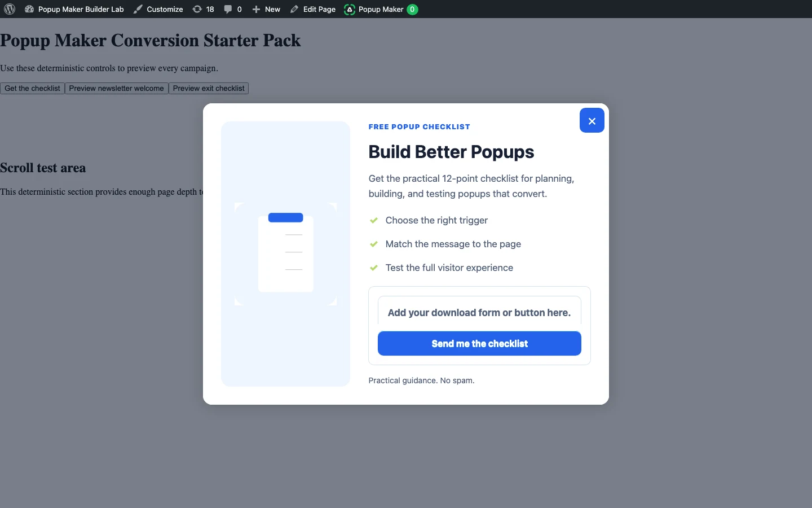Click the comment bubble icon
Image resolution: width=812 pixels, height=508 pixels.
pos(228,9)
